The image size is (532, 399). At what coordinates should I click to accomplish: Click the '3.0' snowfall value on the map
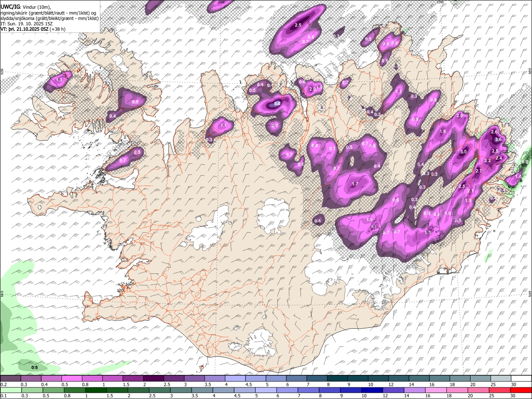point(463,152)
